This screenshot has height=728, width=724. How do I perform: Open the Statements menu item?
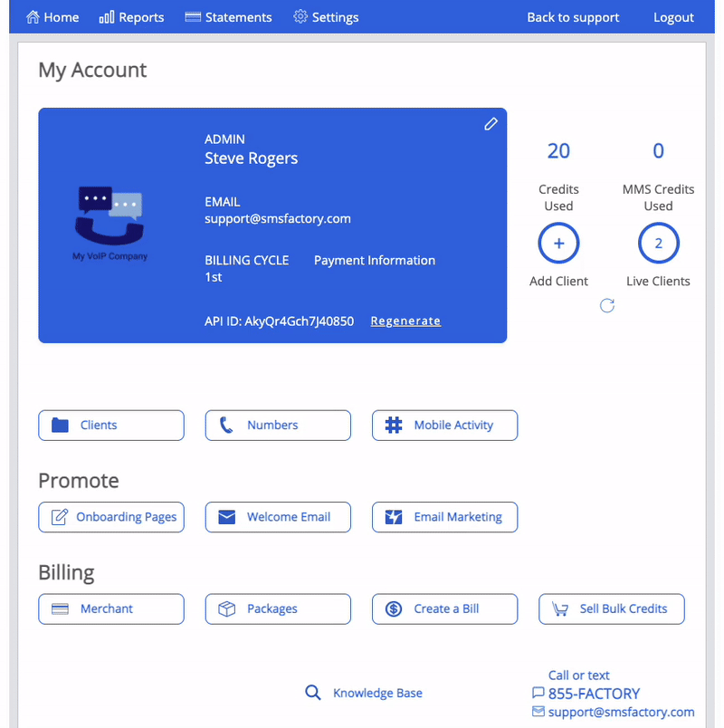point(228,17)
